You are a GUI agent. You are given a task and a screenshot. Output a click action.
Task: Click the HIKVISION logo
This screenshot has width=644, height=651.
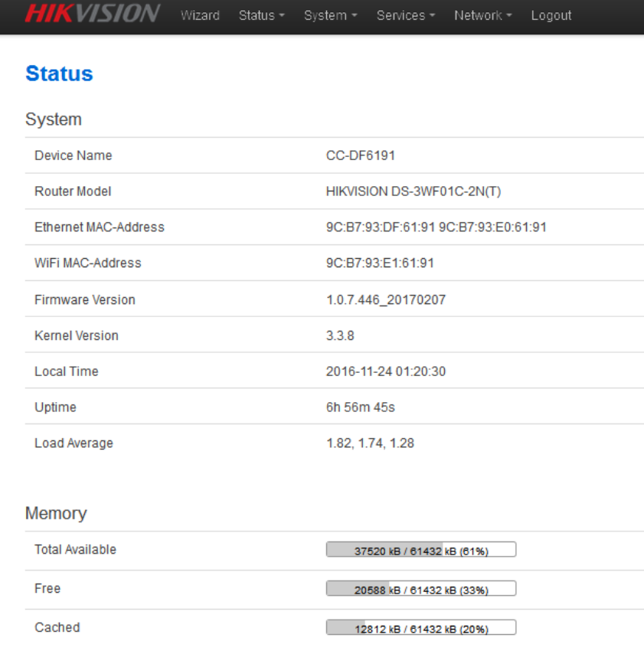click(x=93, y=15)
